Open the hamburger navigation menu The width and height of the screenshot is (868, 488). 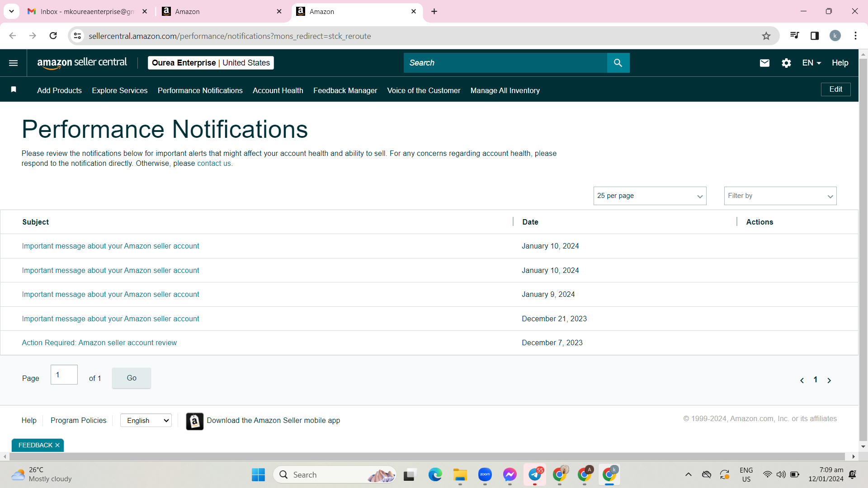[14, 63]
